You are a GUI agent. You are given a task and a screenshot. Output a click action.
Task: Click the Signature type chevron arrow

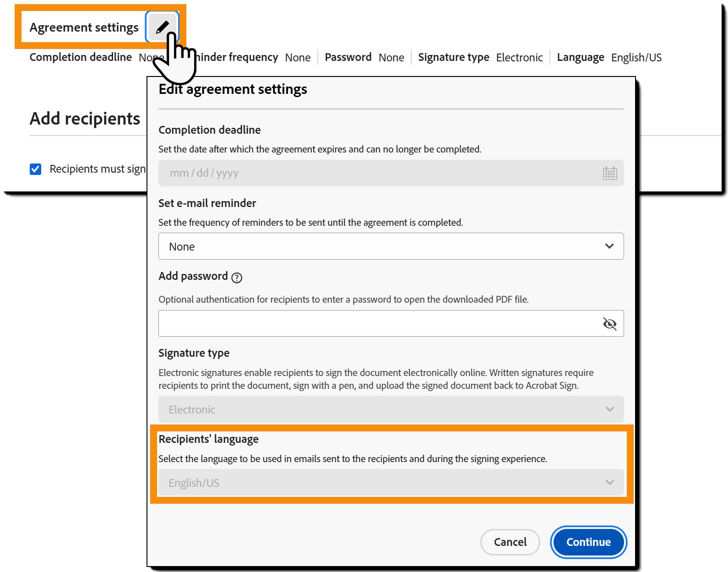(609, 409)
